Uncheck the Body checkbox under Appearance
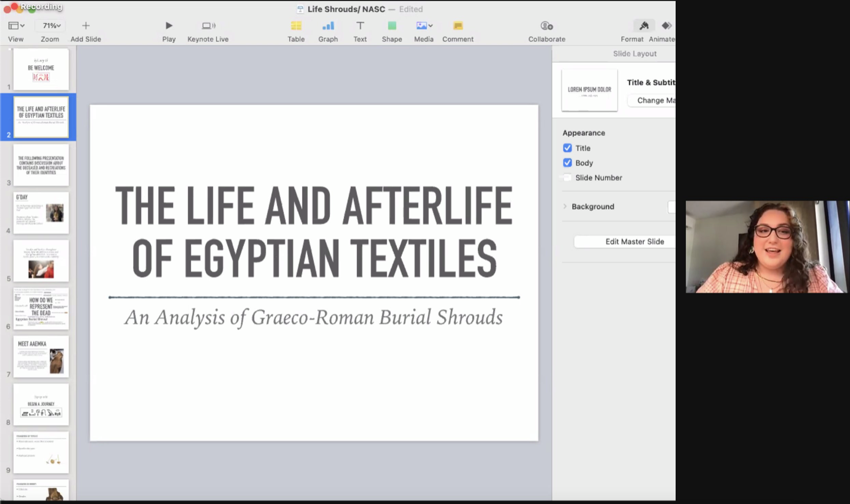Screen dimensions: 850x504 (568, 163)
